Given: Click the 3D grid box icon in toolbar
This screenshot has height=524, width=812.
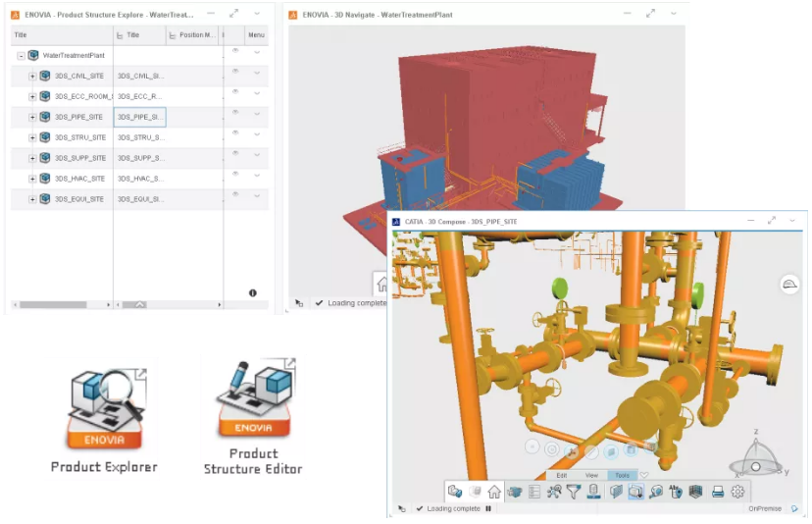Looking at the screenshot, I should pyautogui.click(x=695, y=492).
